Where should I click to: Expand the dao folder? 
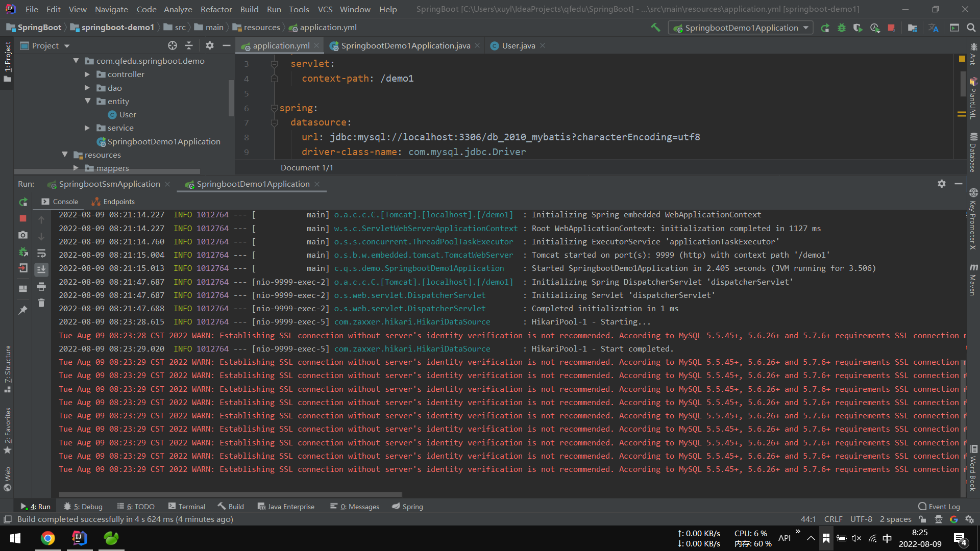[x=87, y=88]
